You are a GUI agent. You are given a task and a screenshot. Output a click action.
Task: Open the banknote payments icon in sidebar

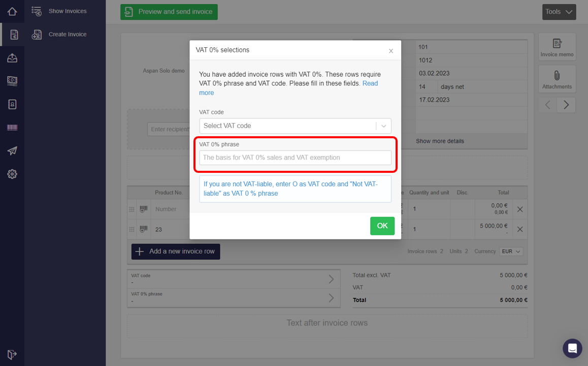coord(12,81)
